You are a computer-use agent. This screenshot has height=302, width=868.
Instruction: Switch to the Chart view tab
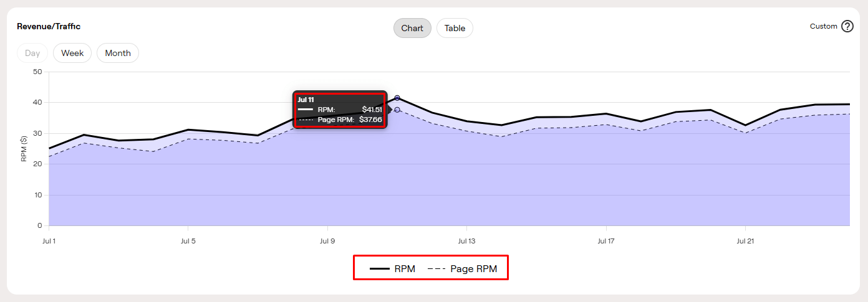point(412,28)
